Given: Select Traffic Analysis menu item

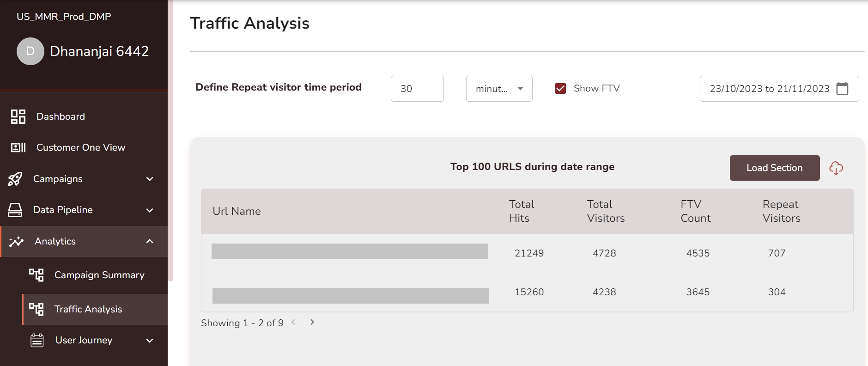Looking at the screenshot, I should 88,309.
